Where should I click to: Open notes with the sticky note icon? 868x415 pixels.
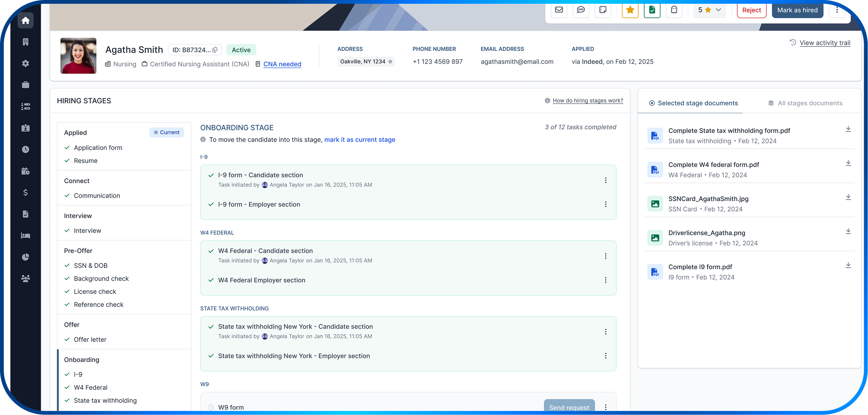click(603, 11)
